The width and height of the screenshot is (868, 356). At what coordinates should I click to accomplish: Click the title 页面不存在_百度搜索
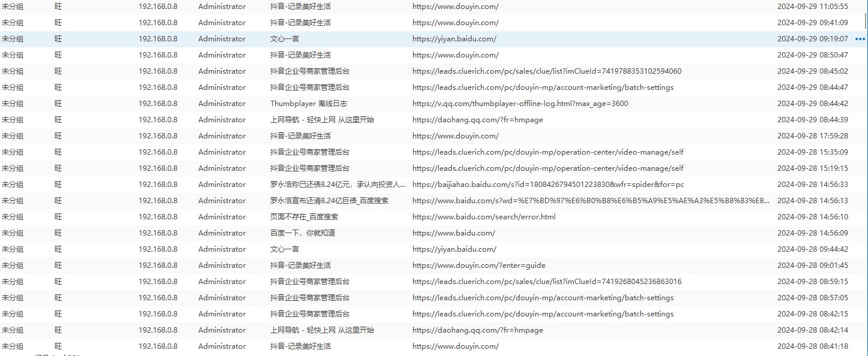click(304, 217)
